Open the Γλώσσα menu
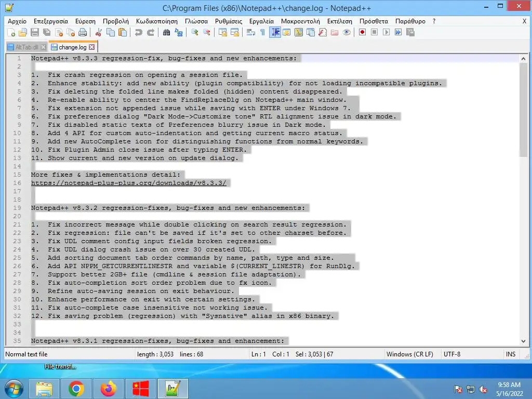 [196, 21]
